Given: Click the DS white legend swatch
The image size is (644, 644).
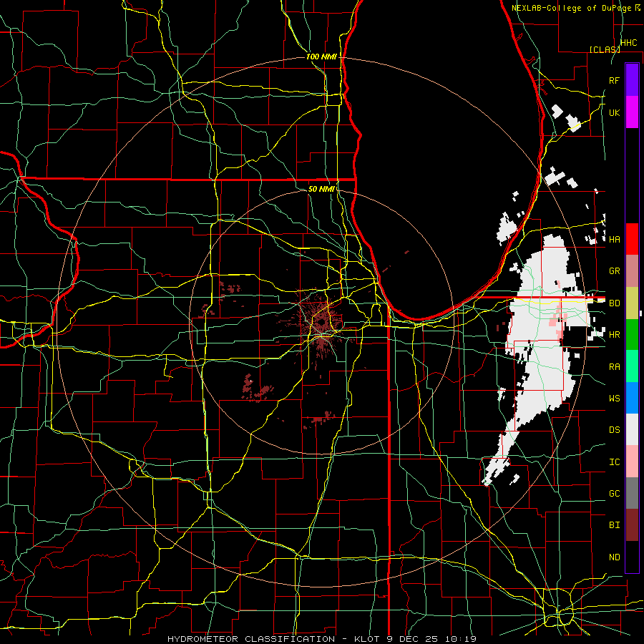Looking at the screenshot, I should coord(632,429).
